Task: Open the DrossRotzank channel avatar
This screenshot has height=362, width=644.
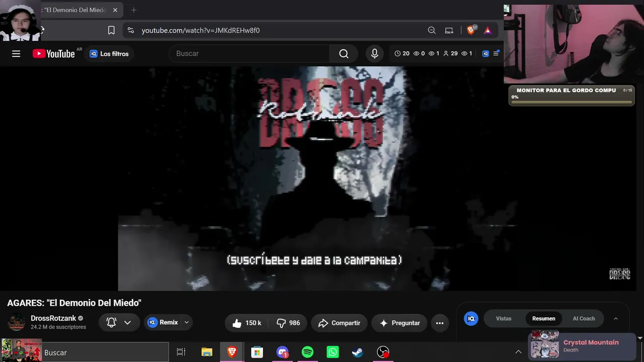Action: coord(17,322)
